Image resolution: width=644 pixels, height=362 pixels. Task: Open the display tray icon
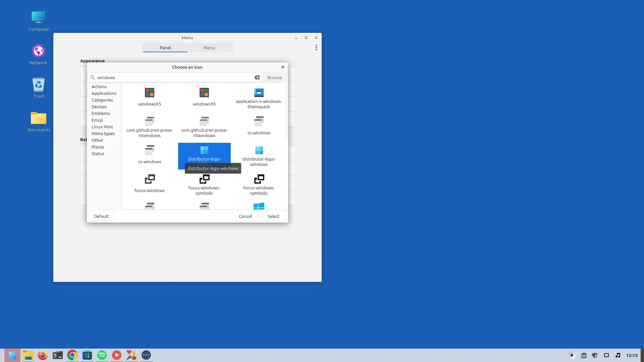606,356
